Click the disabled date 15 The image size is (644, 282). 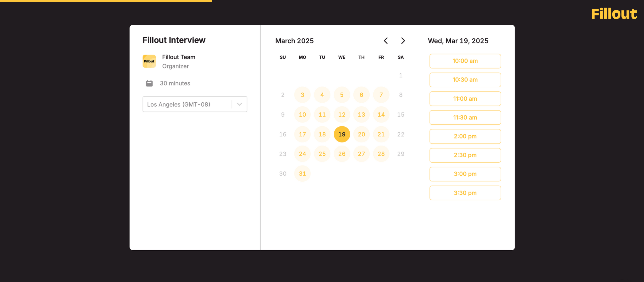(401, 115)
